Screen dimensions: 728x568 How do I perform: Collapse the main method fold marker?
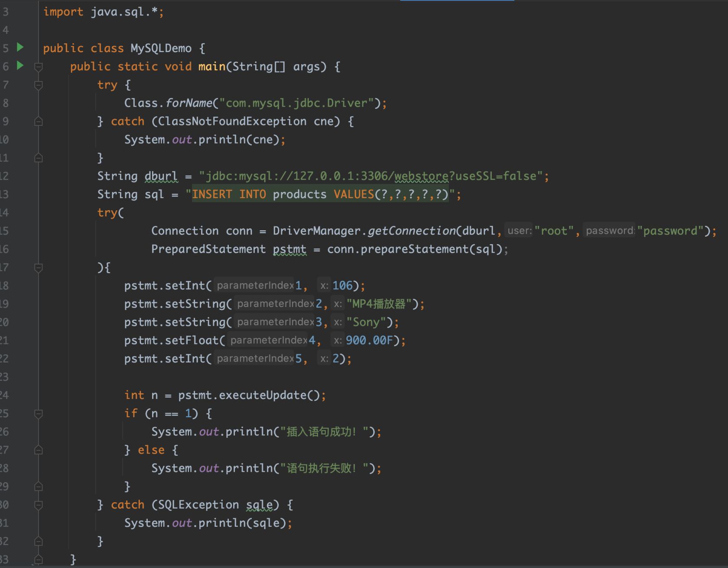coord(38,67)
